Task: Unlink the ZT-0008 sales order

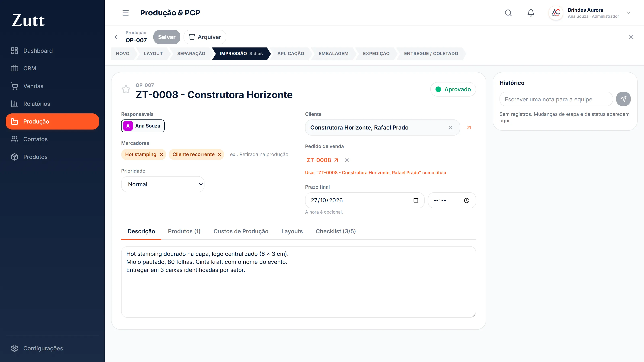Action: pyautogui.click(x=347, y=160)
